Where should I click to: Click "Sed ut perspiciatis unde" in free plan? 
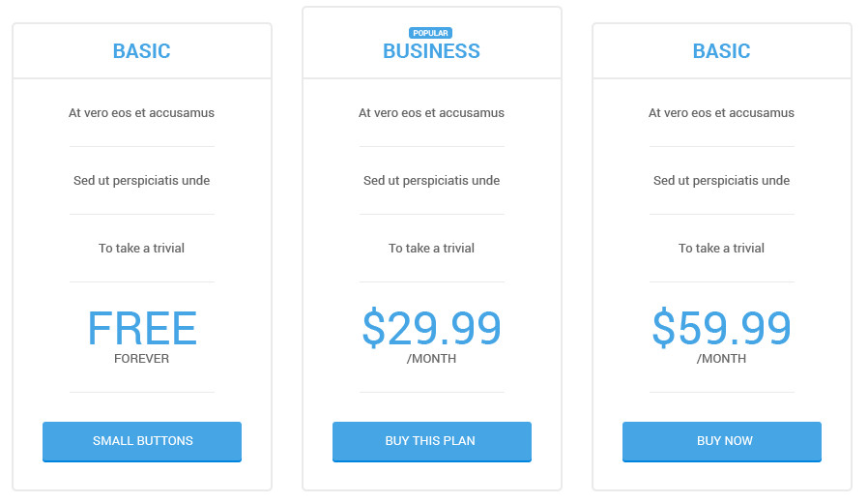click(141, 181)
